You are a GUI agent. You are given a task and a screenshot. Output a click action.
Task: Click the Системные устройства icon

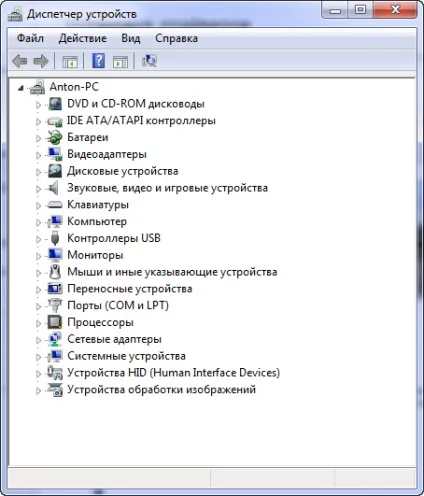(55, 356)
